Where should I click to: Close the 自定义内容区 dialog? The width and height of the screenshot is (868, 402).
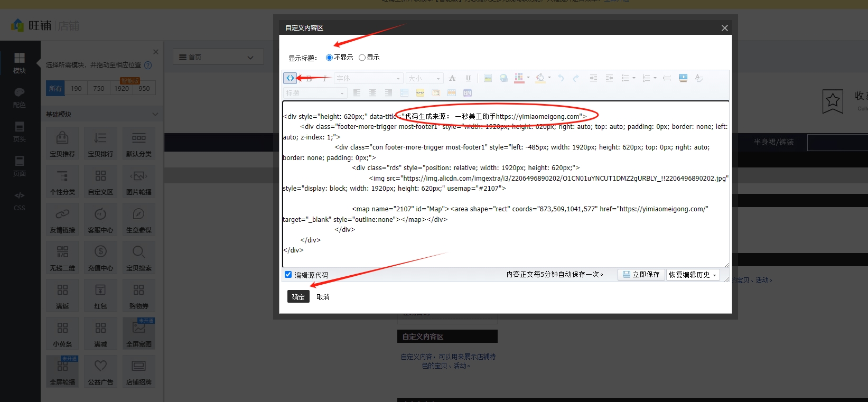[x=724, y=28]
